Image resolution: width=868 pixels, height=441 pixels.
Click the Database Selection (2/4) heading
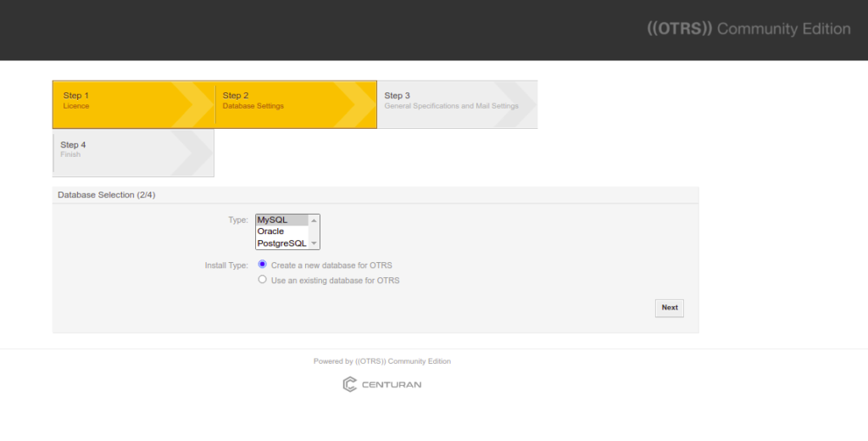click(x=106, y=195)
